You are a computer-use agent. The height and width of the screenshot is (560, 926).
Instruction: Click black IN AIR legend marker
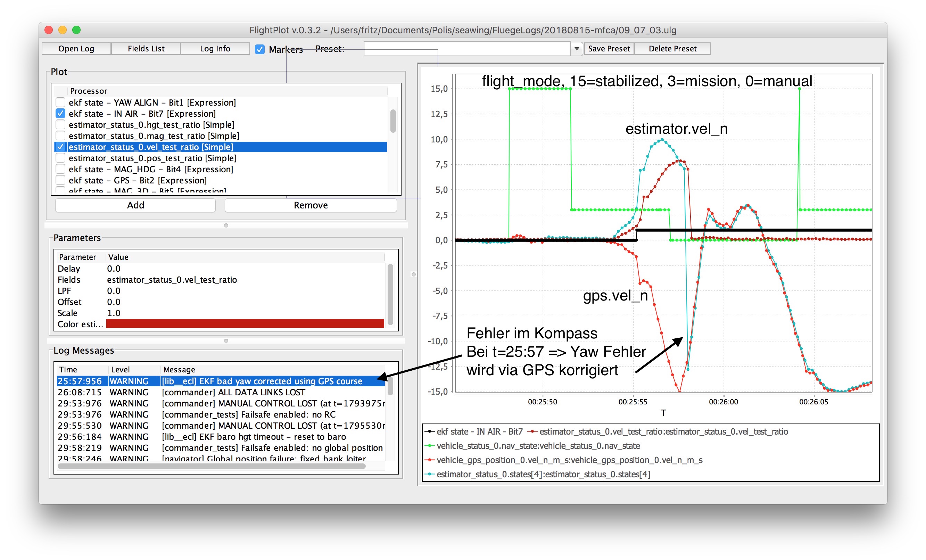[429, 431]
